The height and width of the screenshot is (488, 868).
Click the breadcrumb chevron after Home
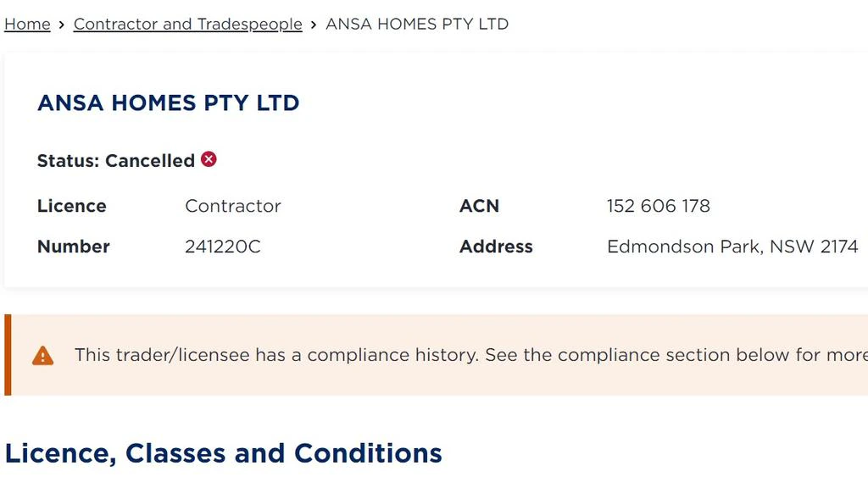pyautogui.click(x=62, y=25)
